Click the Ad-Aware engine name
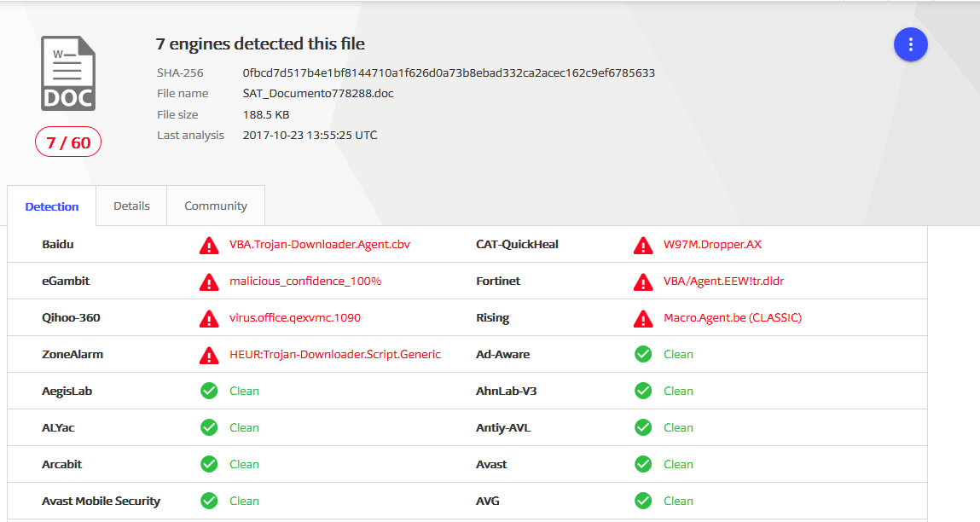This screenshot has height=522, width=980. pos(502,355)
